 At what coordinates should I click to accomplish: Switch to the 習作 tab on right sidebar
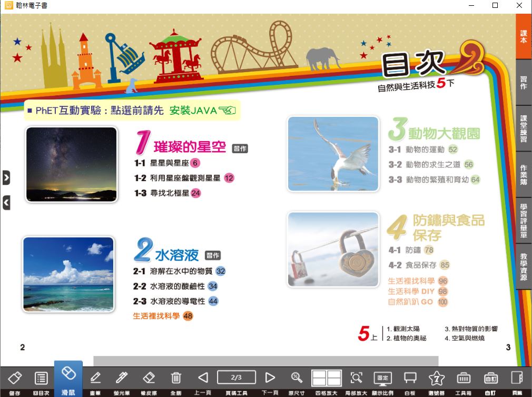(x=524, y=83)
